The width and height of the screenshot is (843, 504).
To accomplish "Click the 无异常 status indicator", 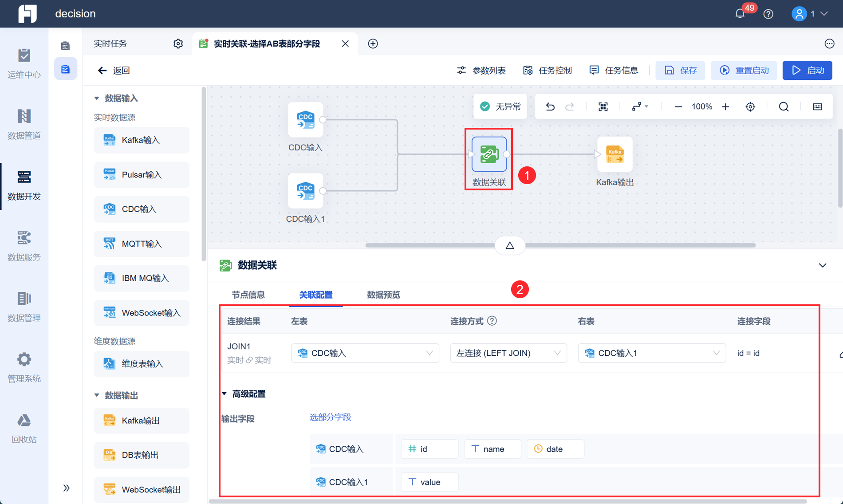I will point(500,106).
